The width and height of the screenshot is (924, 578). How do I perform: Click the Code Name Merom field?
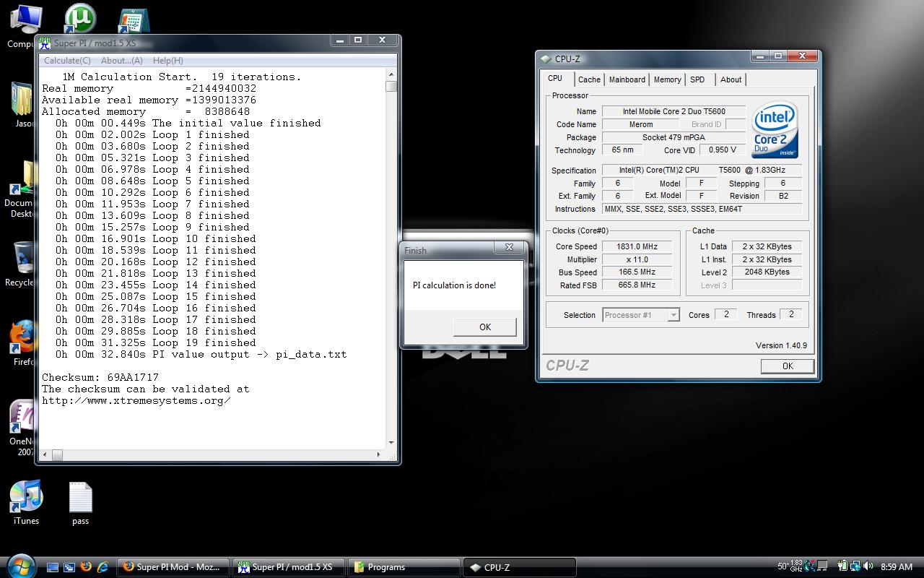click(x=641, y=124)
